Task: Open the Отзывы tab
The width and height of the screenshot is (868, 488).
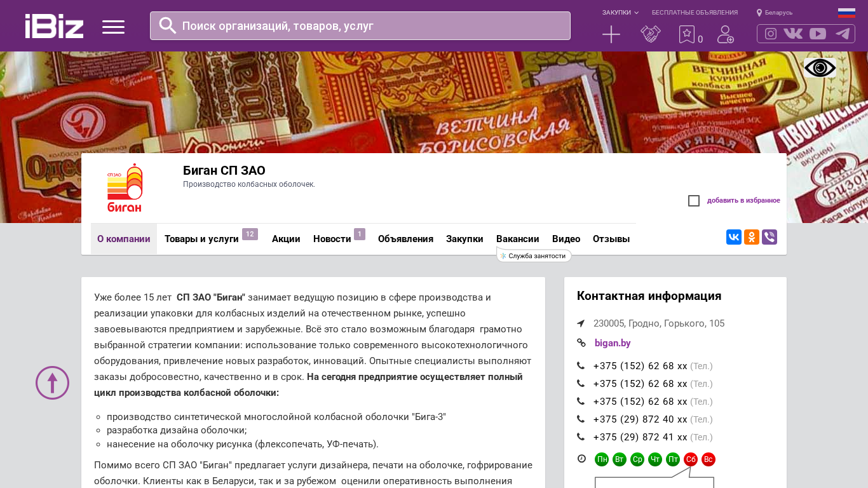Action: (611, 239)
